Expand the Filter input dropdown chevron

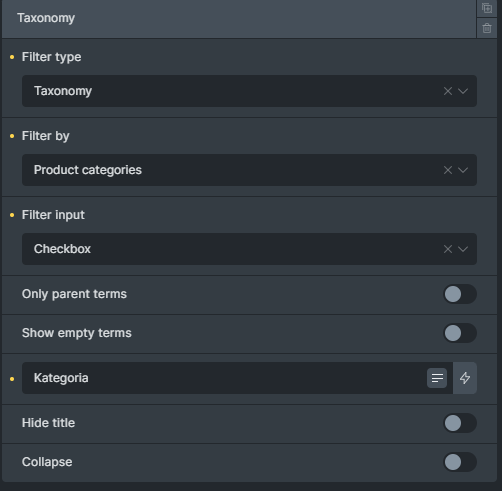pyautogui.click(x=463, y=249)
